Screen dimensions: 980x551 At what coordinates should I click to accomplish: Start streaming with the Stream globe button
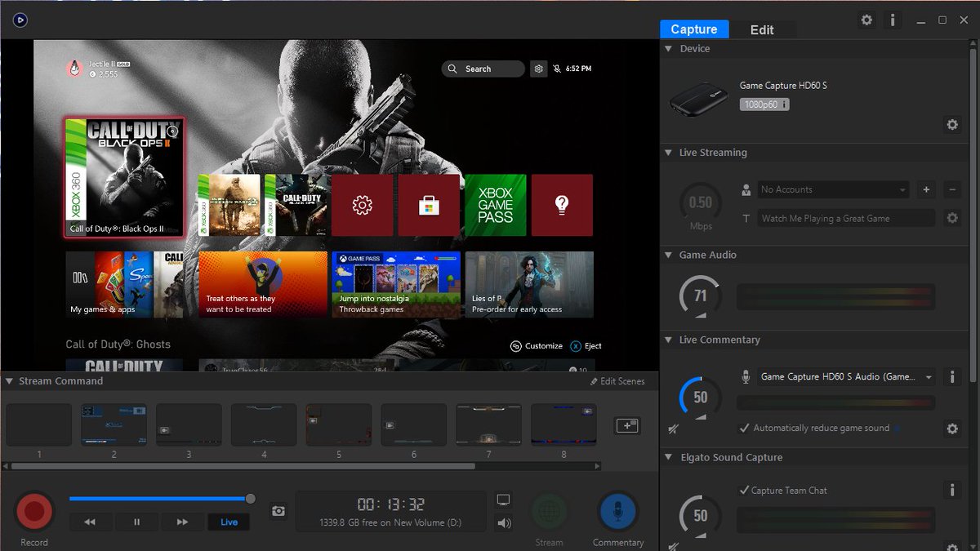tap(549, 512)
